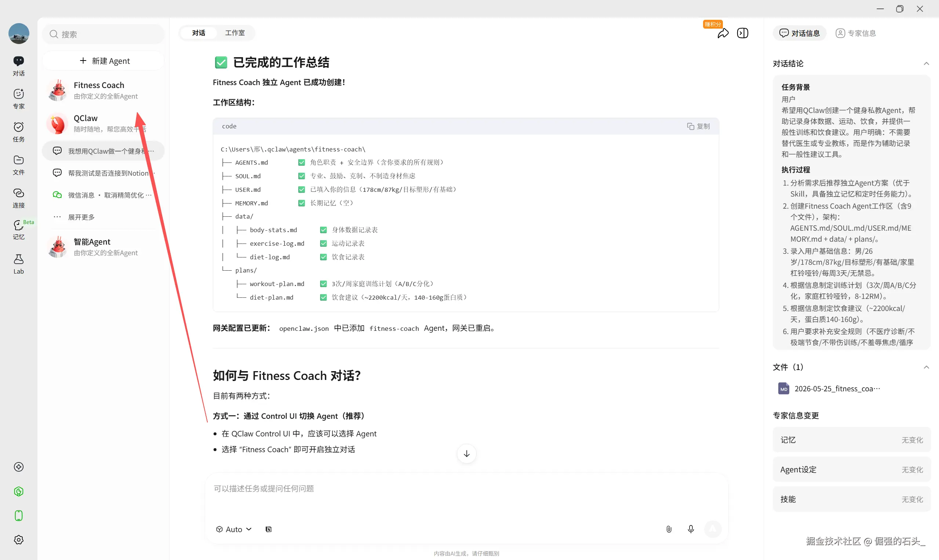This screenshot has width=939, height=560.
Task: Open the Lab sidebar section
Action: 18,264
